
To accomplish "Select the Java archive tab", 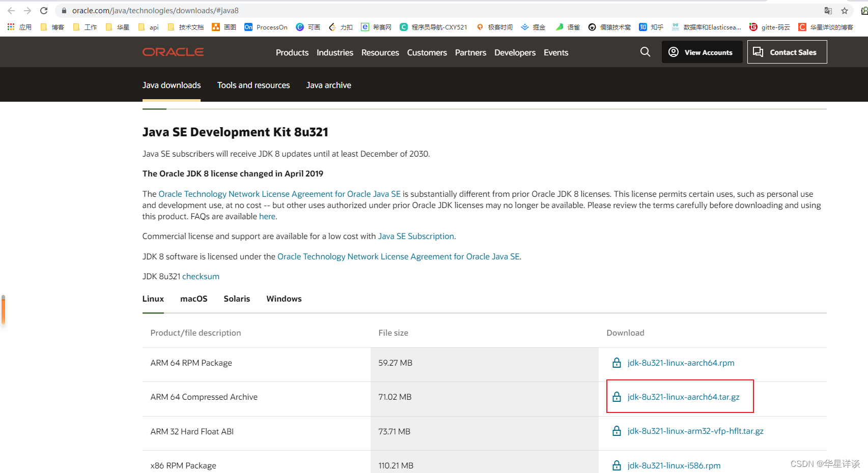I will (x=329, y=85).
